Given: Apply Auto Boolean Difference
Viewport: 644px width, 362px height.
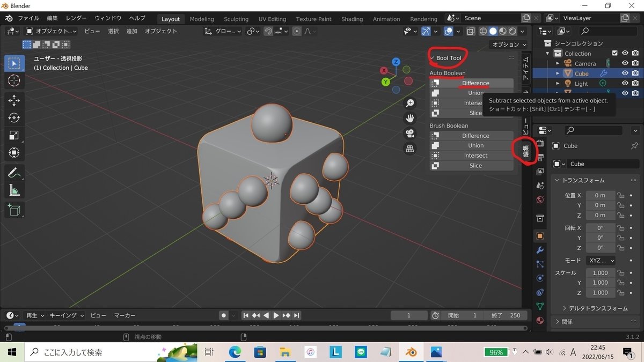Looking at the screenshot, I should [475, 83].
